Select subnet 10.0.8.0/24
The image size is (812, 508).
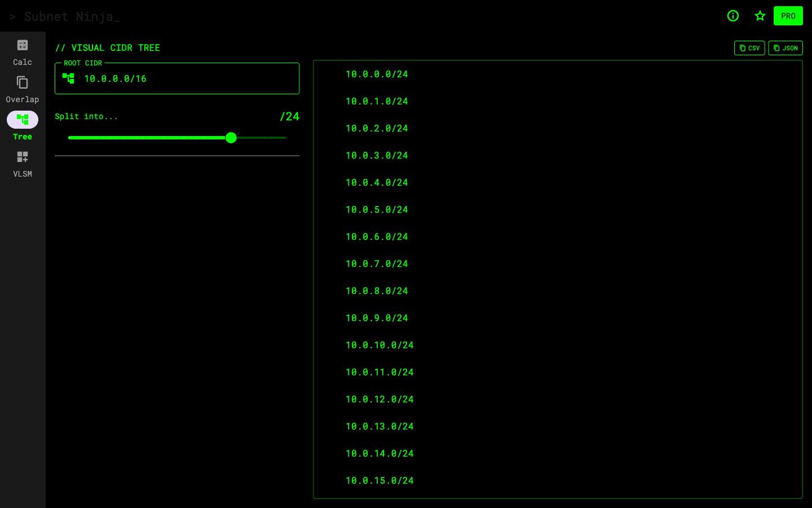(x=377, y=291)
